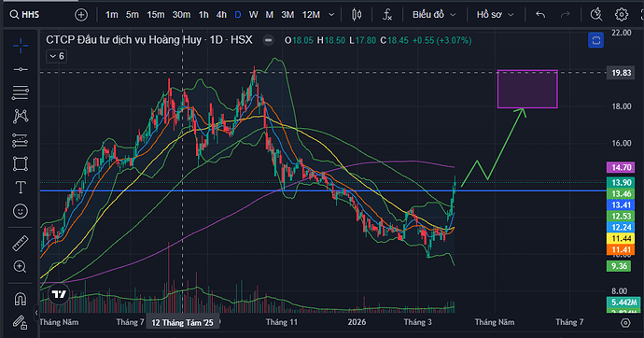The width and height of the screenshot is (644, 338).
Task: Expand the 6 indicators legend
Action: tap(57, 56)
